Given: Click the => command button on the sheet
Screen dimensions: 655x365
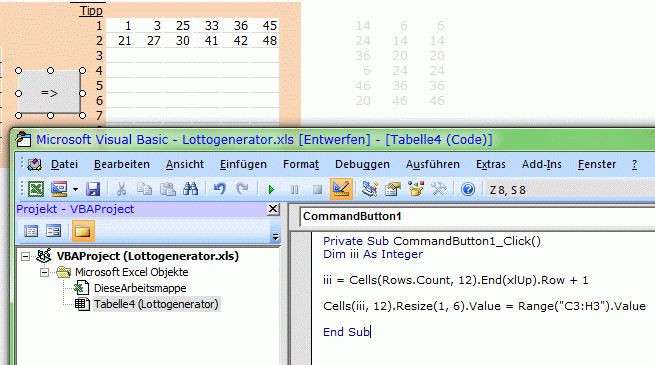Looking at the screenshot, I should [x=50, y=93].
